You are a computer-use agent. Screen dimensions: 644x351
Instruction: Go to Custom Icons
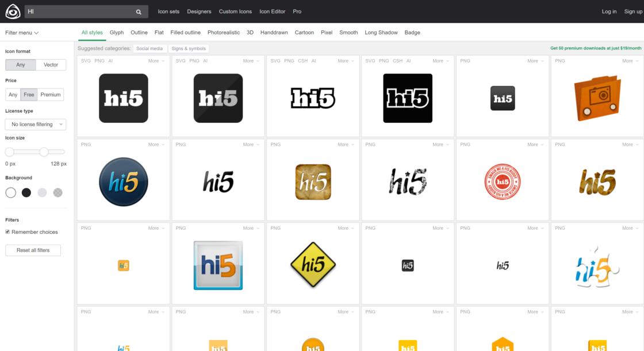point(235,11)
